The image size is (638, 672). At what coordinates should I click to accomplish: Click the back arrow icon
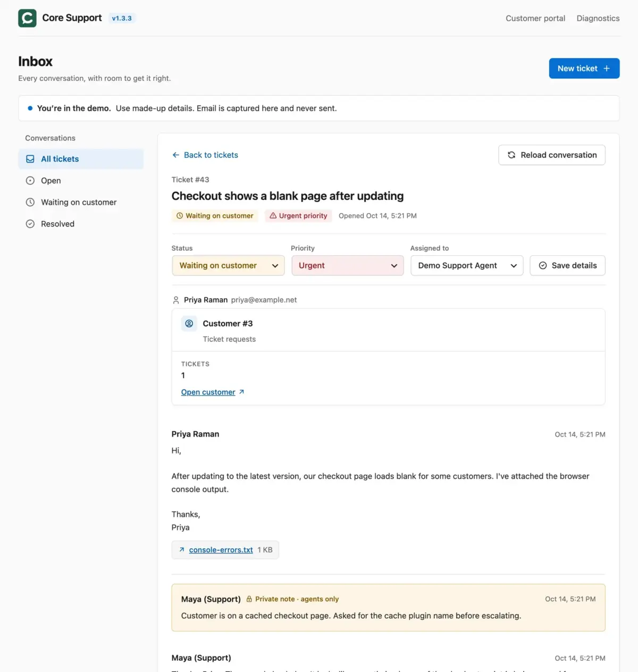click(176, 155)
